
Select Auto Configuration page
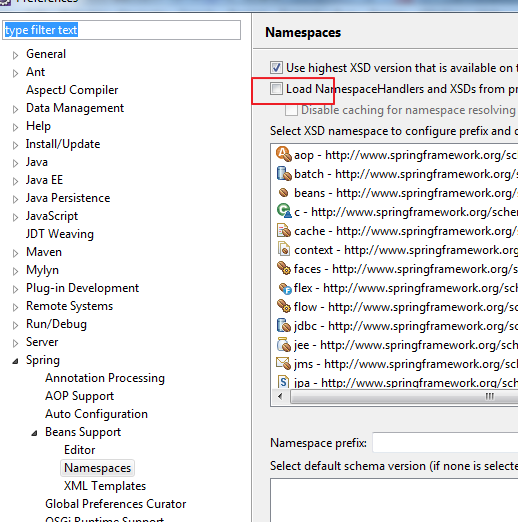pyautogui.click(x=96, y=414)
